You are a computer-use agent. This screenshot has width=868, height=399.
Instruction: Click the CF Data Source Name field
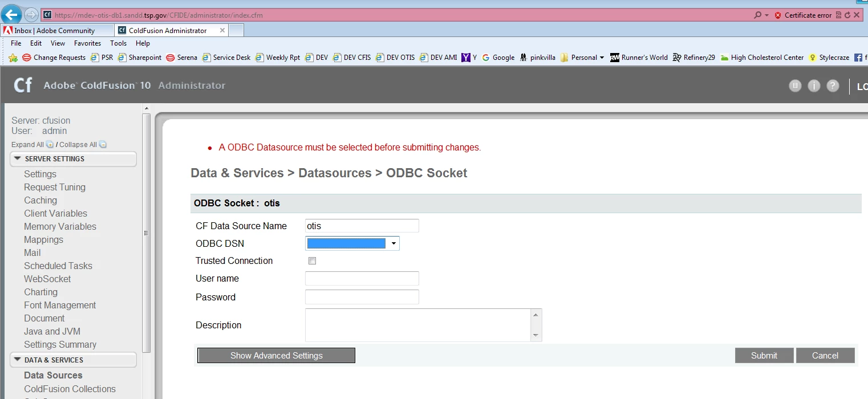tap(362, 226)
